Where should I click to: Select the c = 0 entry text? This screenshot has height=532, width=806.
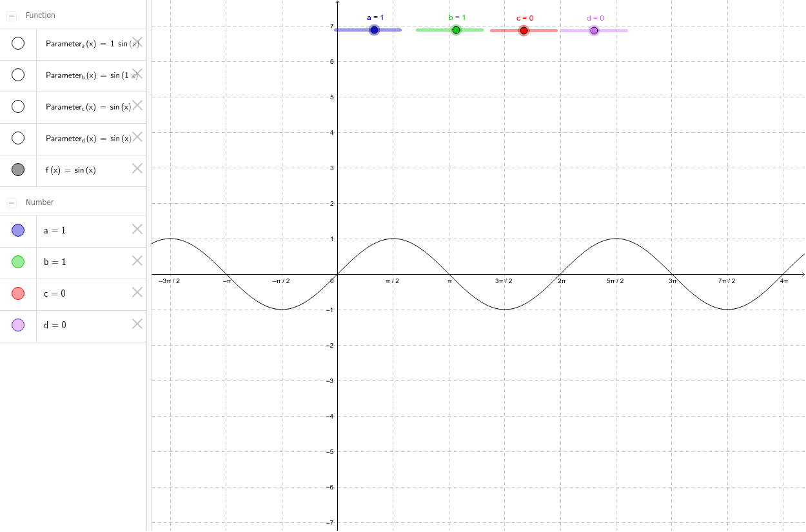tap(55, 293)
